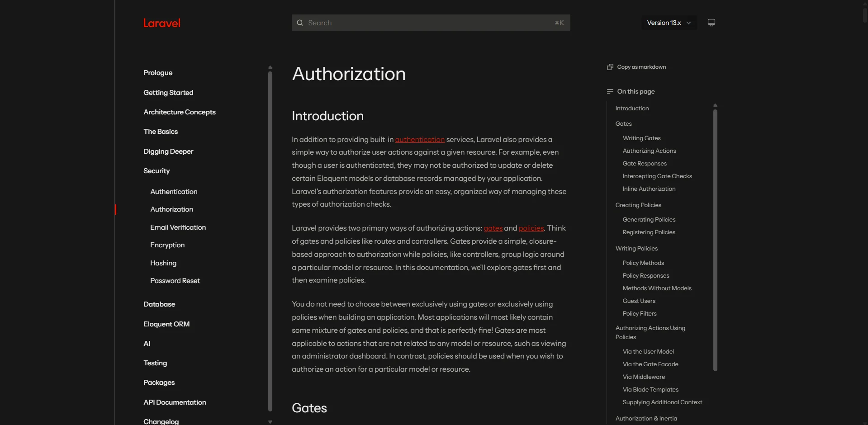
Task: Jump to Creating Policies section
Action: point(638,205)
